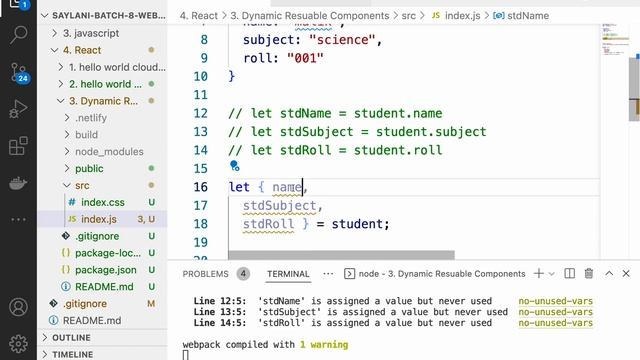This screenshot has width=640, height=360.
Task: Expand the OUTLINE section
Action: [x=102, y=338]
